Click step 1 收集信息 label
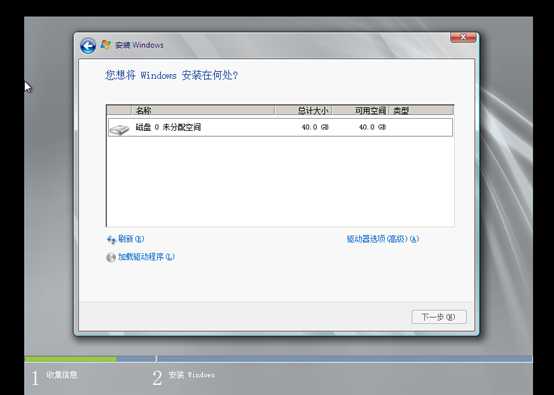The image size is (554, 395). point(62,375)
